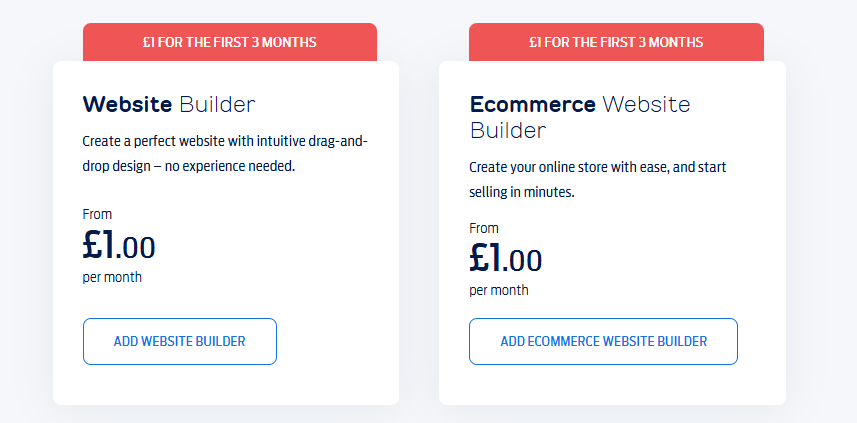This screenshot has height=423, width=857.
Task: Click the 'From' label in Ecommerce card
Action: 484,228
